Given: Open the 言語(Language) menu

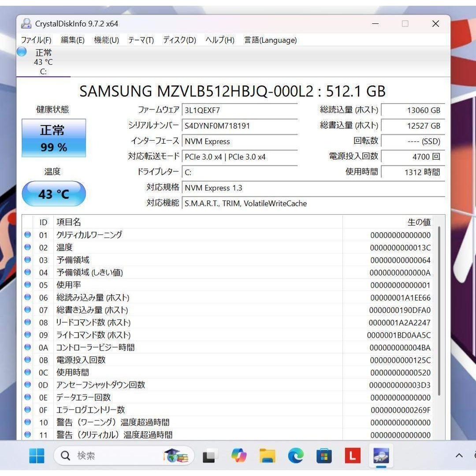Looking at the screenshot, I should [x=269, y=40].
